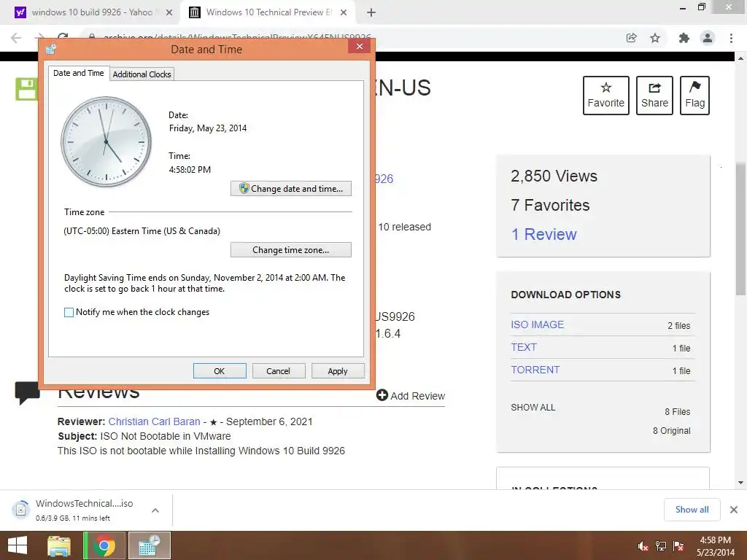Click Change date and time button

point(290,189)
